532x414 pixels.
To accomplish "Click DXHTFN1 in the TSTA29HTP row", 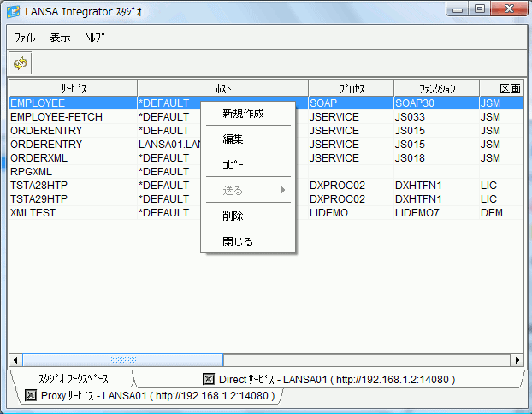I will click(437, 198).
